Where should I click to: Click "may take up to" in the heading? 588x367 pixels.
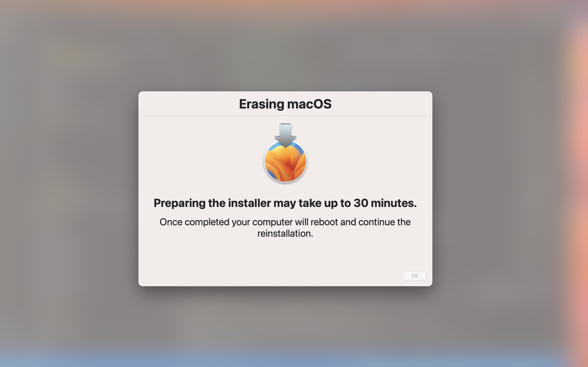[x=312, y=203]
